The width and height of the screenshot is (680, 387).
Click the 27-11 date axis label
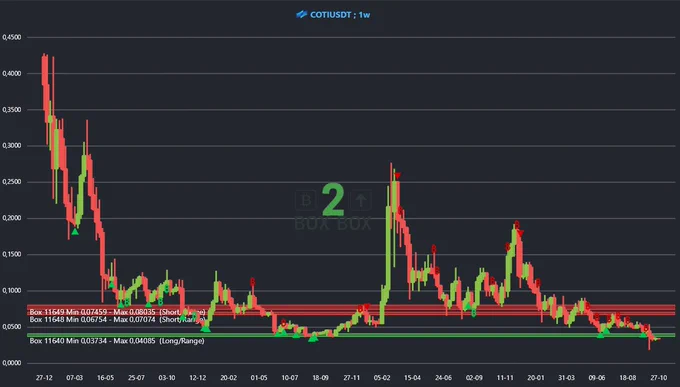(351, 378)
